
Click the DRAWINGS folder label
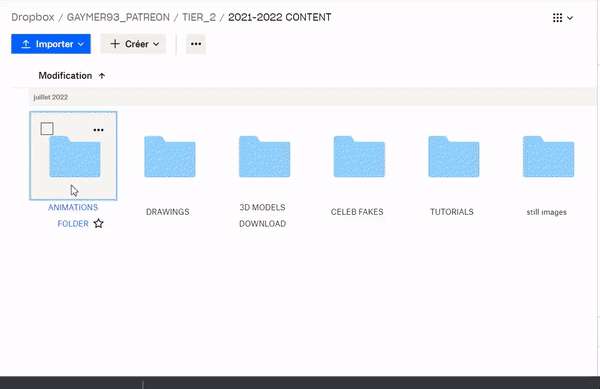point(168,212)
